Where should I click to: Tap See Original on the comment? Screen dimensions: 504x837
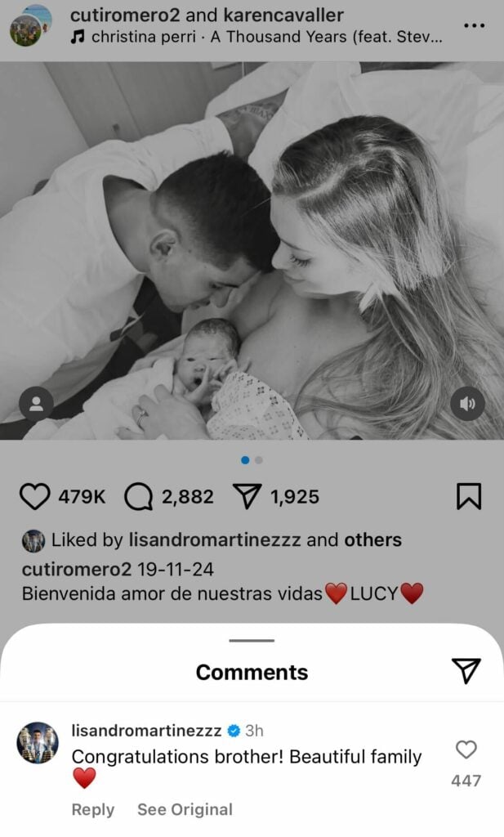point(185,809)
